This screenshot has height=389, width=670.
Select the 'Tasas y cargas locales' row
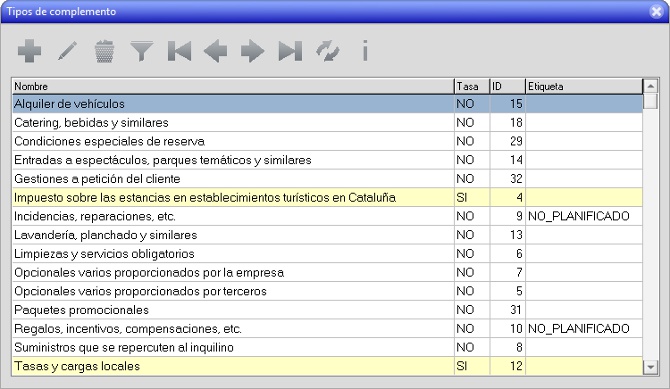327,366
